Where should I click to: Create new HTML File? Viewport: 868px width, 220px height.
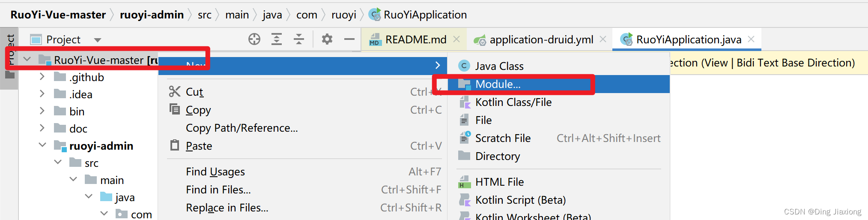(558, 182)
